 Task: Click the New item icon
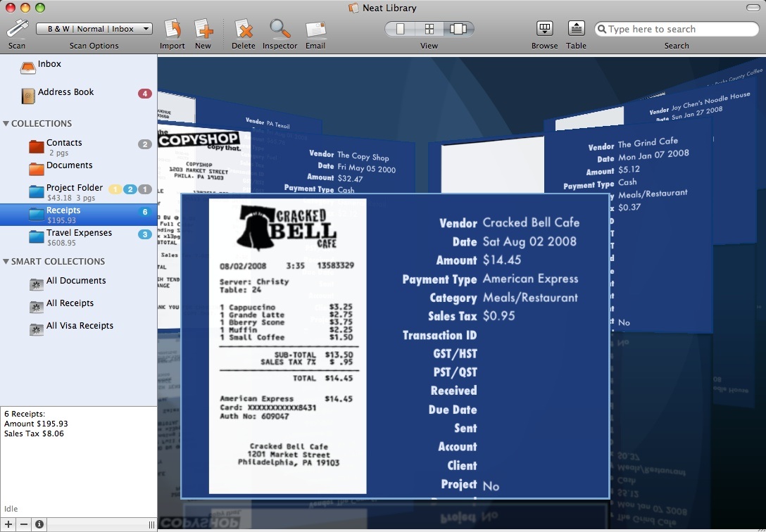(x=203, y=29)
